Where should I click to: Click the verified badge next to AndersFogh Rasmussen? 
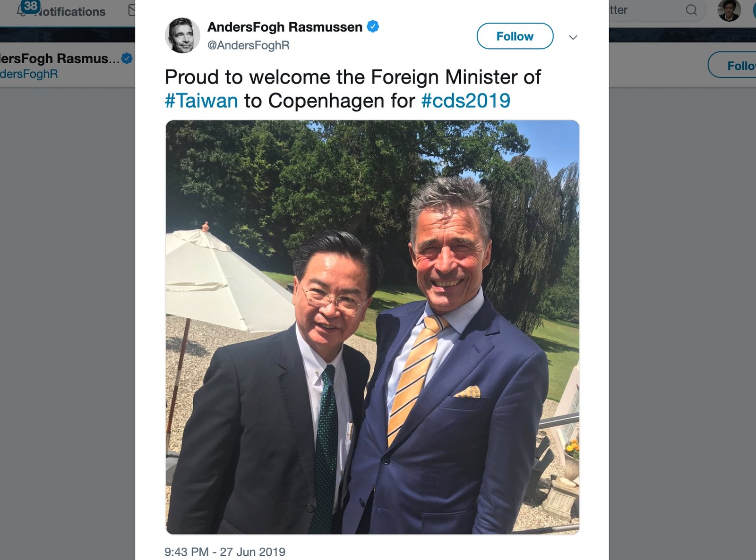coord(373,27)
